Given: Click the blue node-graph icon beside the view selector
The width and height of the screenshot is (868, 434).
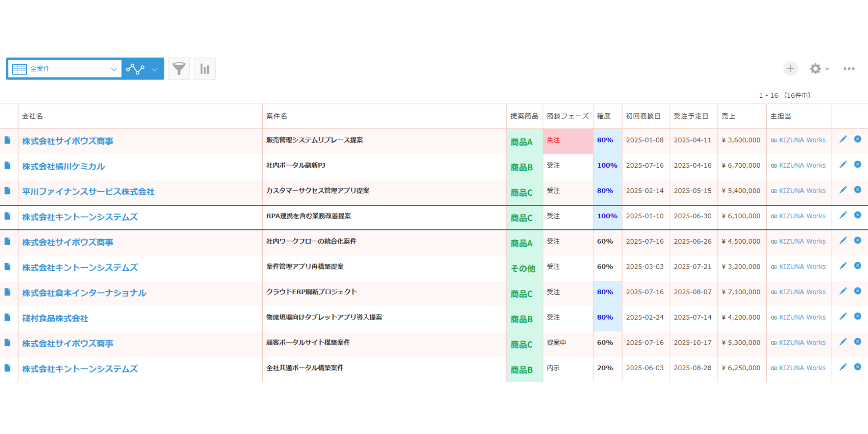Looking at the screenshot, I should (136, 68).
